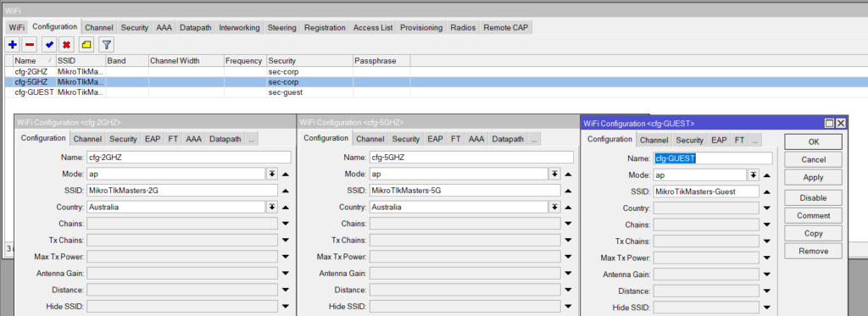Open the Steering tab
The width and height of the screenshot is (868, 316).
coord(282,28)
